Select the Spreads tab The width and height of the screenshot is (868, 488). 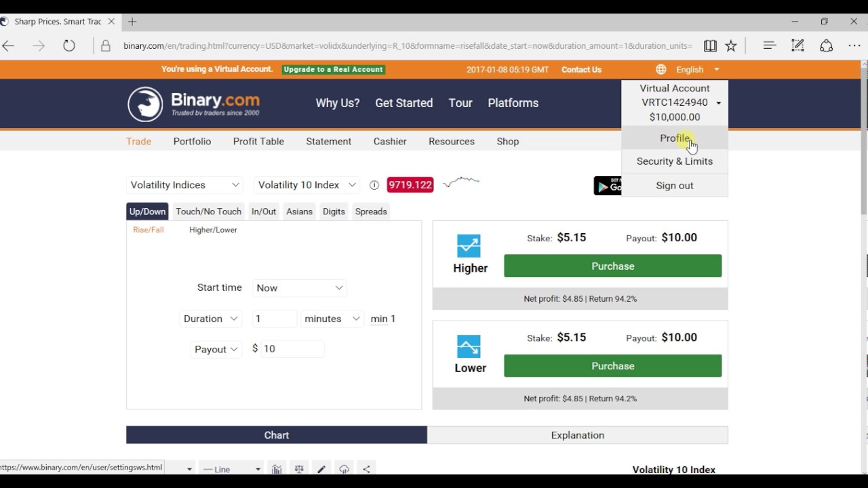[371, 211]
